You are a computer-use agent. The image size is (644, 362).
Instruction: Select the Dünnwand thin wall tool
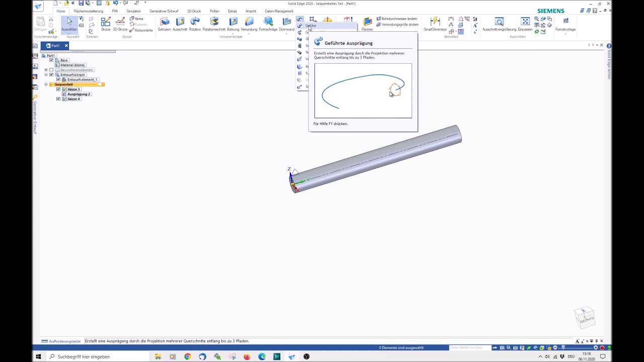coord(287,24)
